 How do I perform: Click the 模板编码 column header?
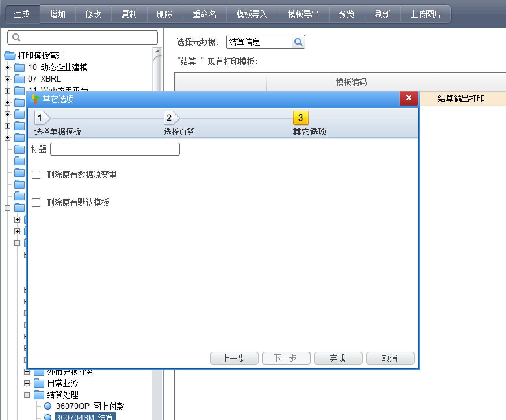(x=352, y=82)
